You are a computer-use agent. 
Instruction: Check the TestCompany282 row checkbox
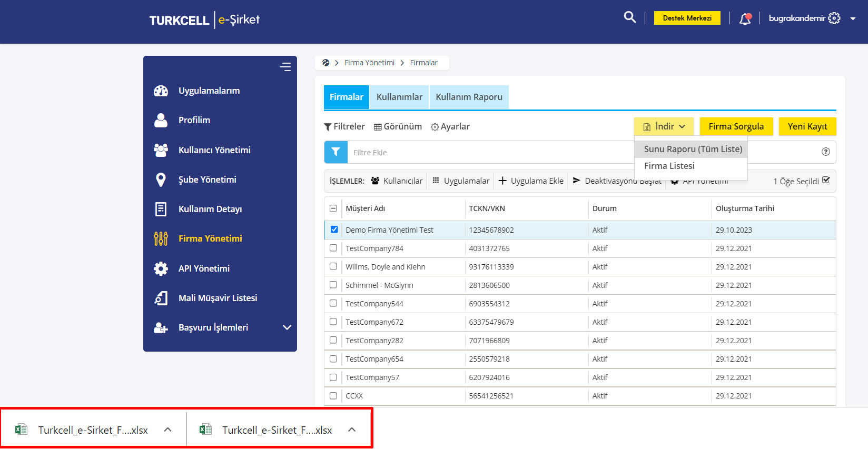[333, 340]
